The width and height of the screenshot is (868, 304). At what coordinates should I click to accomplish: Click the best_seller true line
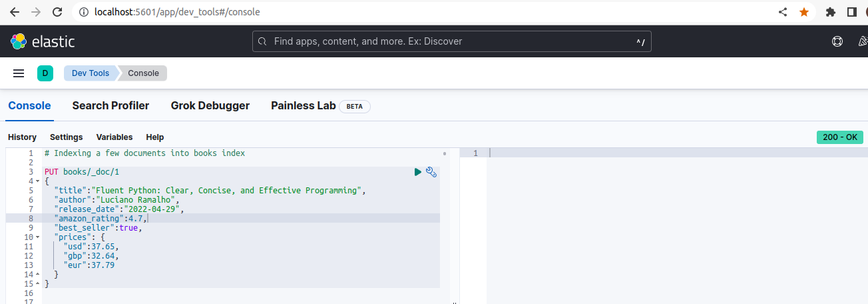[x=99, y=228]
